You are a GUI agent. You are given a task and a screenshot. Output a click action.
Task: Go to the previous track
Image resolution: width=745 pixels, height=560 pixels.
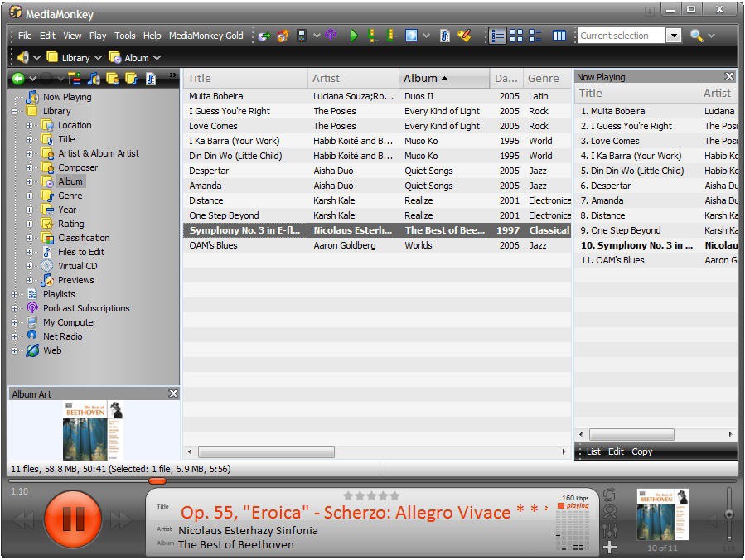coord(23,520)
